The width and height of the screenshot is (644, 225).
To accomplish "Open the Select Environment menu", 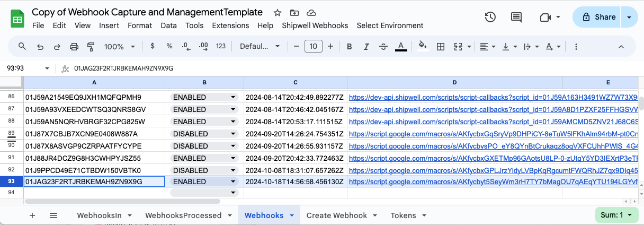I will coord(390,25).
